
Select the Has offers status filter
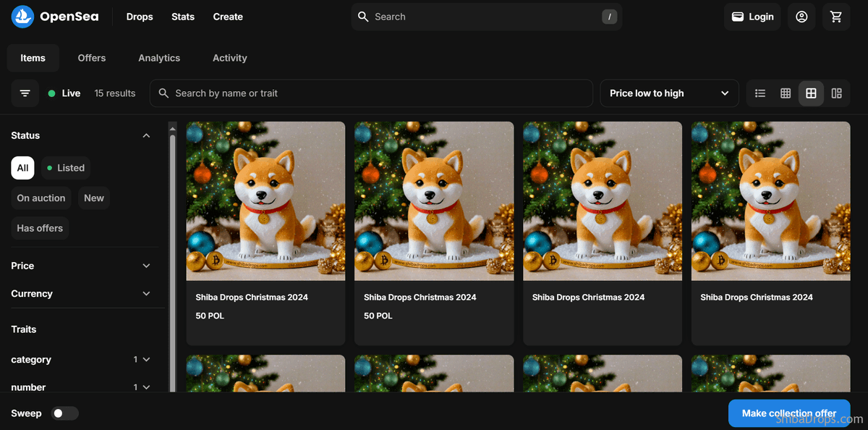point(40,228)
